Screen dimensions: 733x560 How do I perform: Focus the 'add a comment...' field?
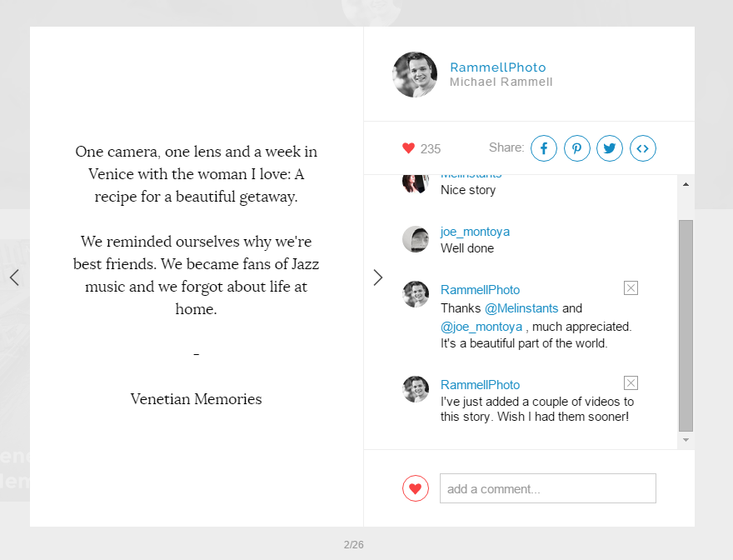click(x=548, y=488)
